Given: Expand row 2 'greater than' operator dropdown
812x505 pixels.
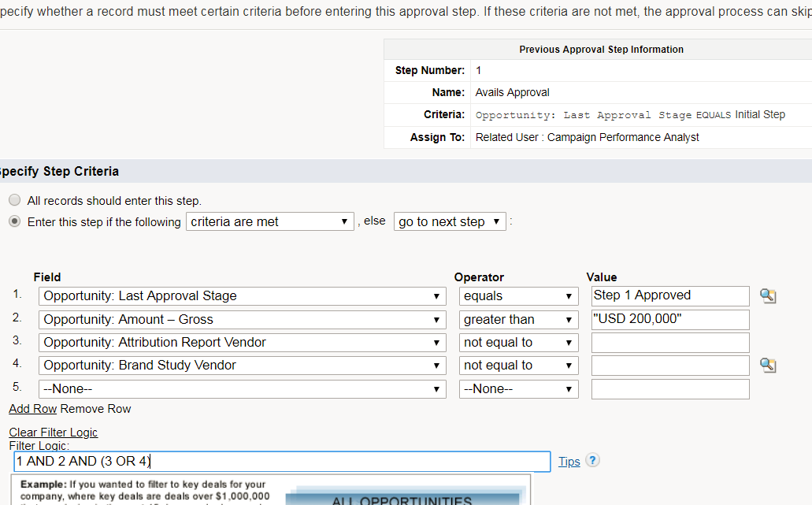Looking at the screenshot, I should 519,320.
